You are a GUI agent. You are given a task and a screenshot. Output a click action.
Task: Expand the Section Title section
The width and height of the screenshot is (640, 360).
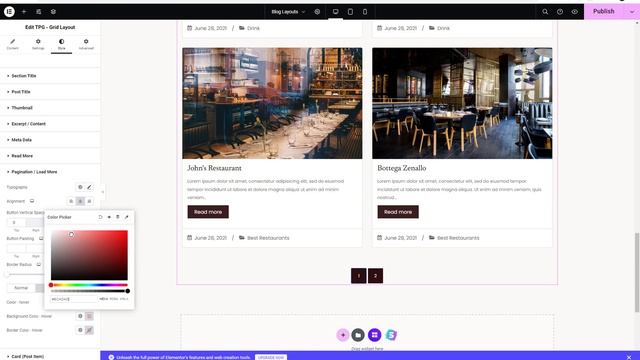[x=50, y=76]
